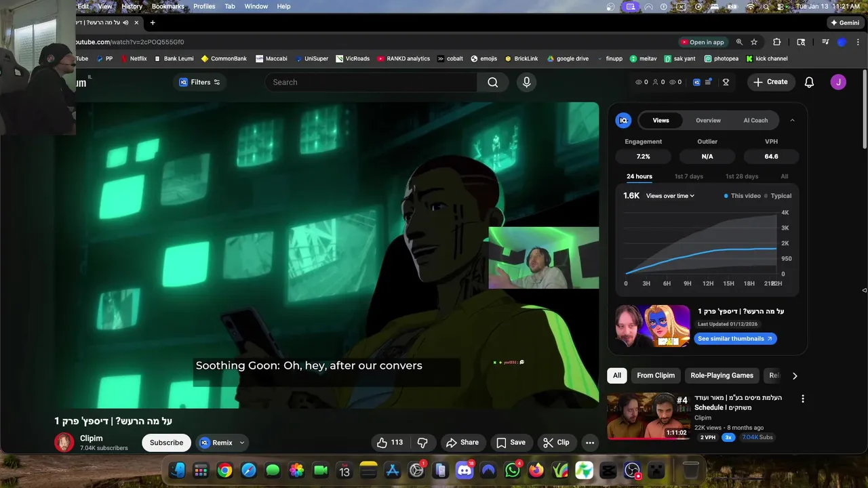Click the Create button
The width and height of the screenshot is (868, 488).
pos(771,82)
